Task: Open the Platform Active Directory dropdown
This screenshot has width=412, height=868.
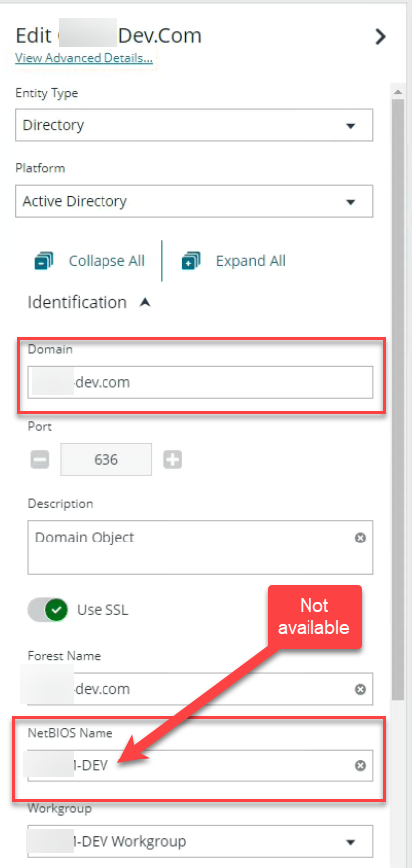Action: point(194,201)
